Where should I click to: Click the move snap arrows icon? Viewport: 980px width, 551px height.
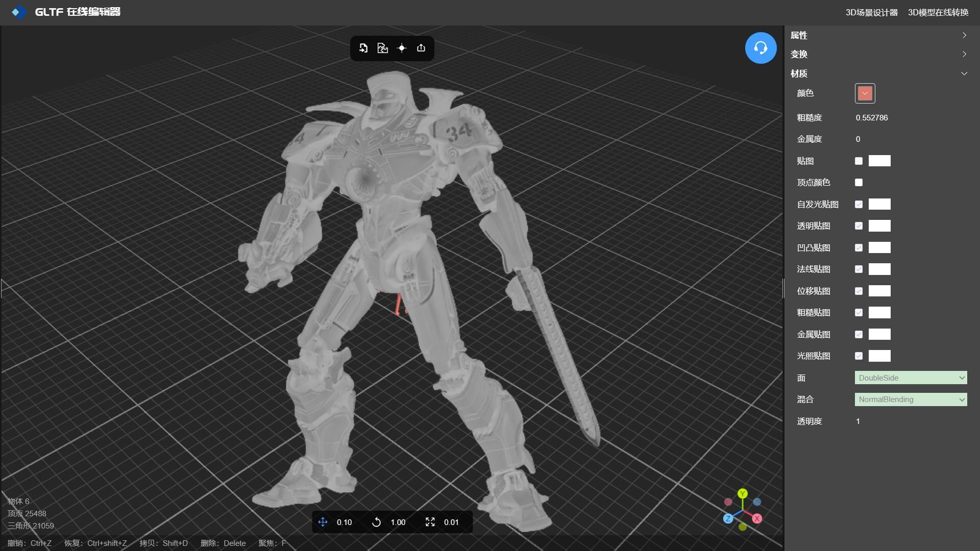[x=323, y=522]
